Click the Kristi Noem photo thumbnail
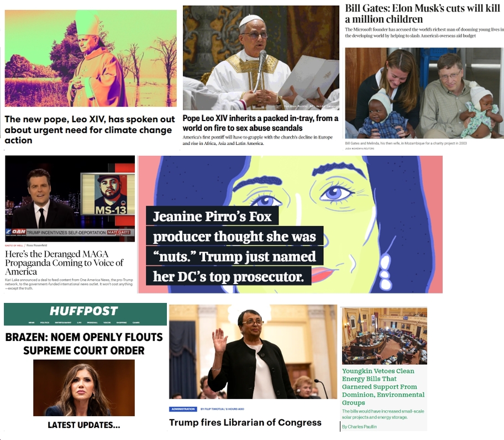The height and width of the screenshot is (440, 504). [x=84, y=387]
